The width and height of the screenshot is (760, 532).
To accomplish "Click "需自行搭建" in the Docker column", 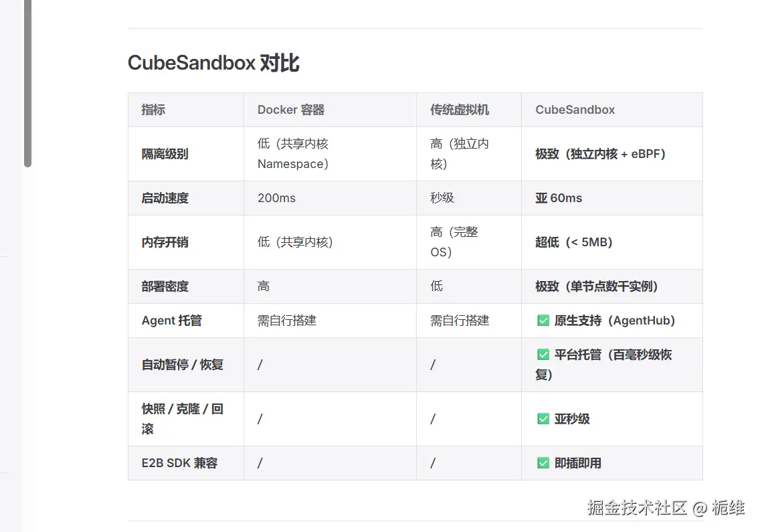I will (287, 321).
